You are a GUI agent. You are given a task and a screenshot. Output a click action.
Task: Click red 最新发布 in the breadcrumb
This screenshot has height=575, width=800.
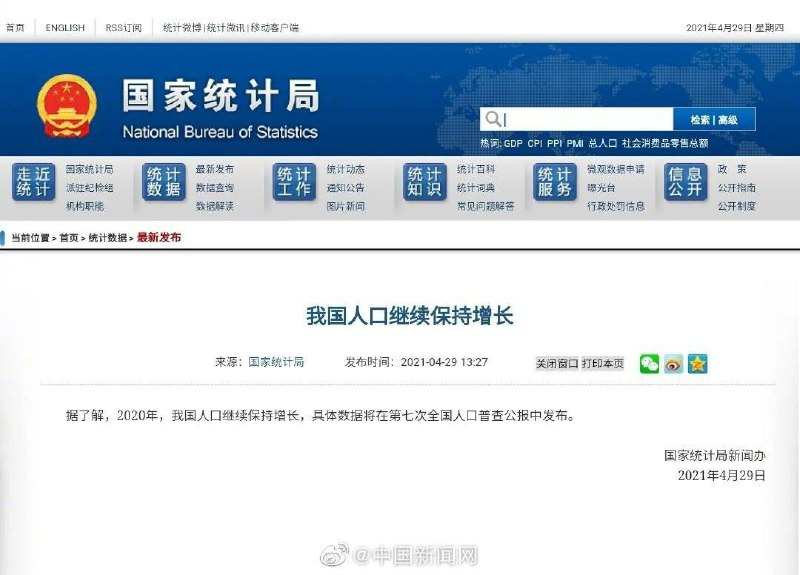pyautogui.click(x=159, y=237)
